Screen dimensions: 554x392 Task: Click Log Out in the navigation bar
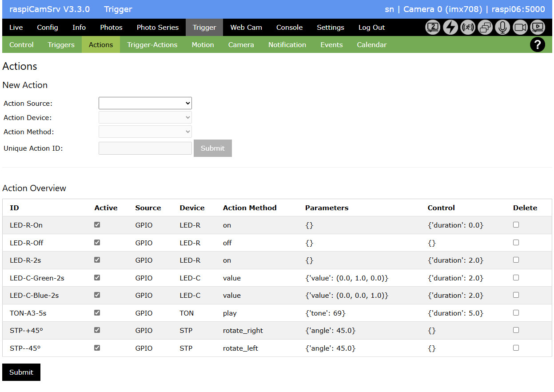[x=371, y=28]
